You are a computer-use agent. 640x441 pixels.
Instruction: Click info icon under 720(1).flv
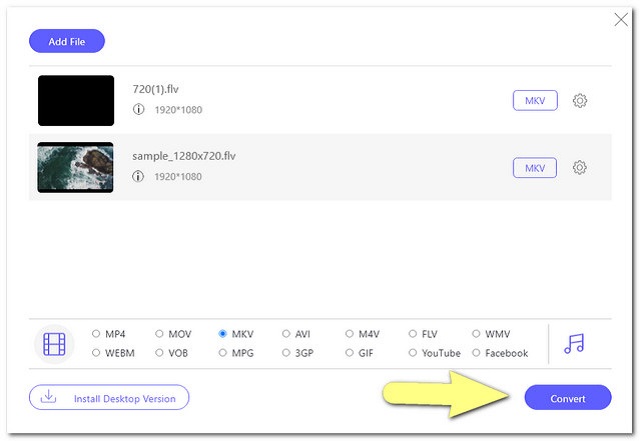click(x=138, y=110)
